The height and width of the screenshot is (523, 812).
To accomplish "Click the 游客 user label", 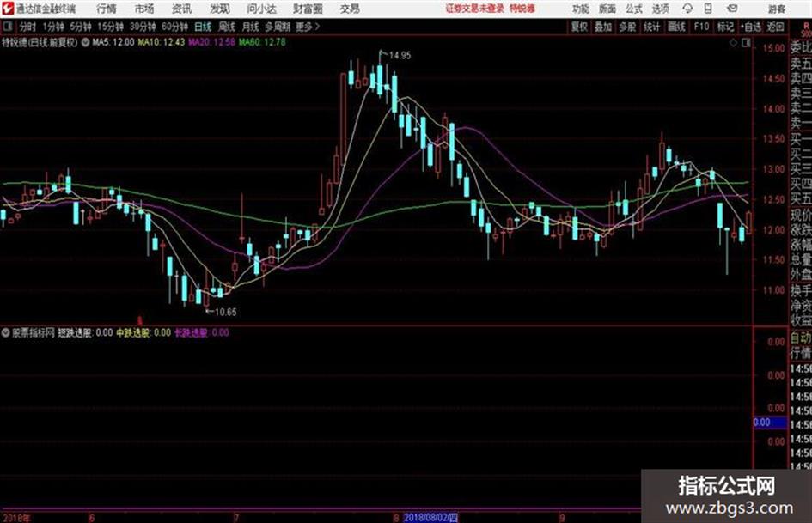I will point(776,9).
